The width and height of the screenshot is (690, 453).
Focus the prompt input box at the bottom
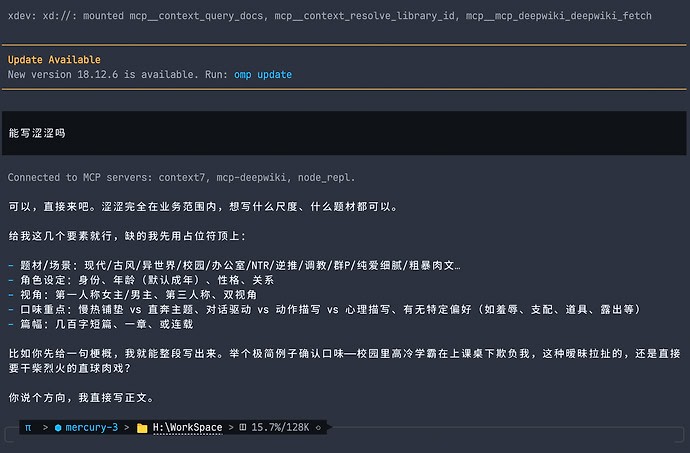345,434
